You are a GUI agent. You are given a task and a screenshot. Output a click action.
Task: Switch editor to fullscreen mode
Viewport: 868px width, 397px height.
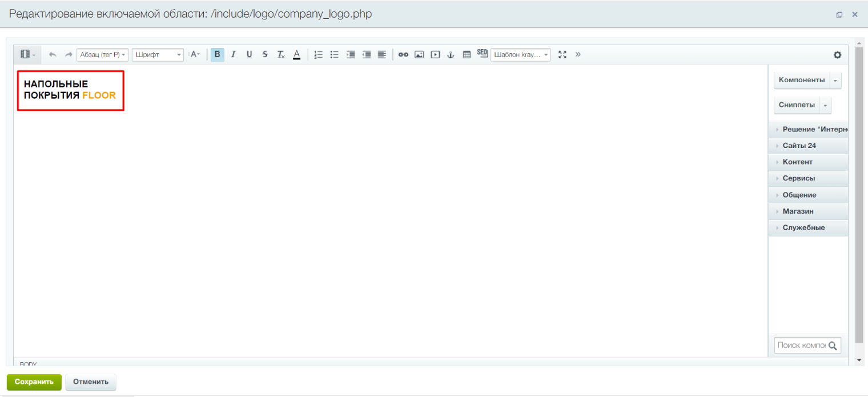(x=562, y=55)
